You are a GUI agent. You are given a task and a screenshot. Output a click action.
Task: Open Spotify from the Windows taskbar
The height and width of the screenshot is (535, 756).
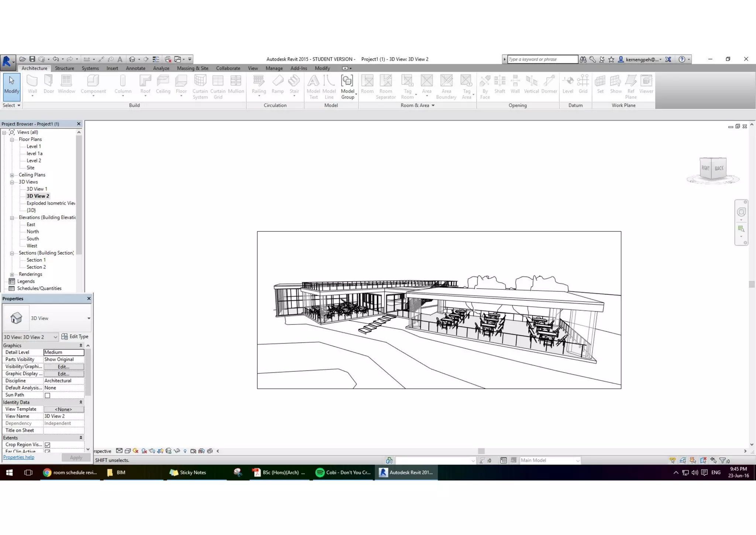coord(343,472)
